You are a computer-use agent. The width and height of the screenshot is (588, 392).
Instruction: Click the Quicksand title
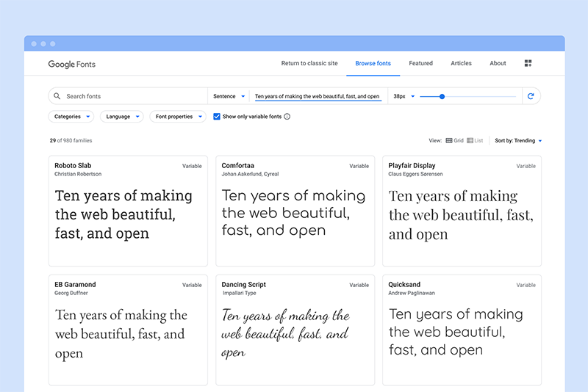[x=404, y=285]
